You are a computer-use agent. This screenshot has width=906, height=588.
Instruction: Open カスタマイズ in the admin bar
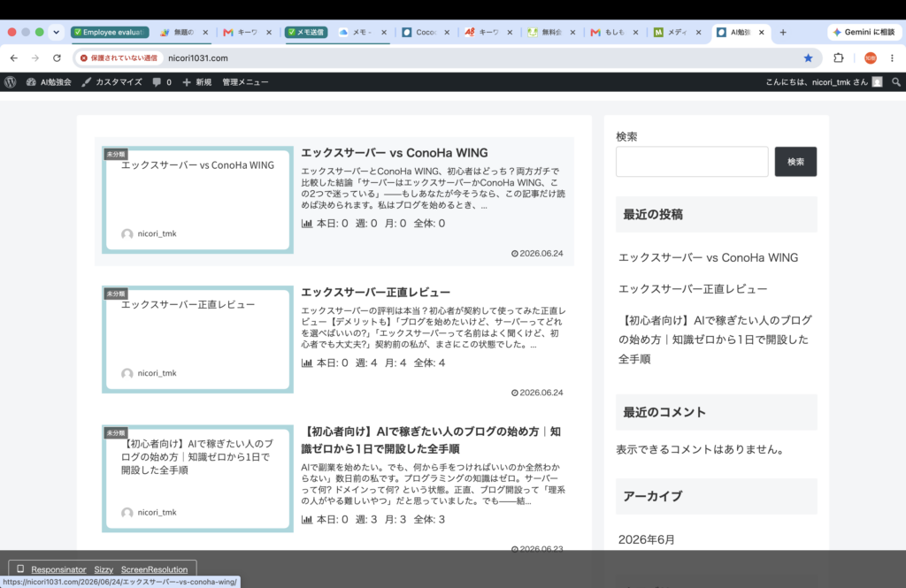[x=112, y=82]
